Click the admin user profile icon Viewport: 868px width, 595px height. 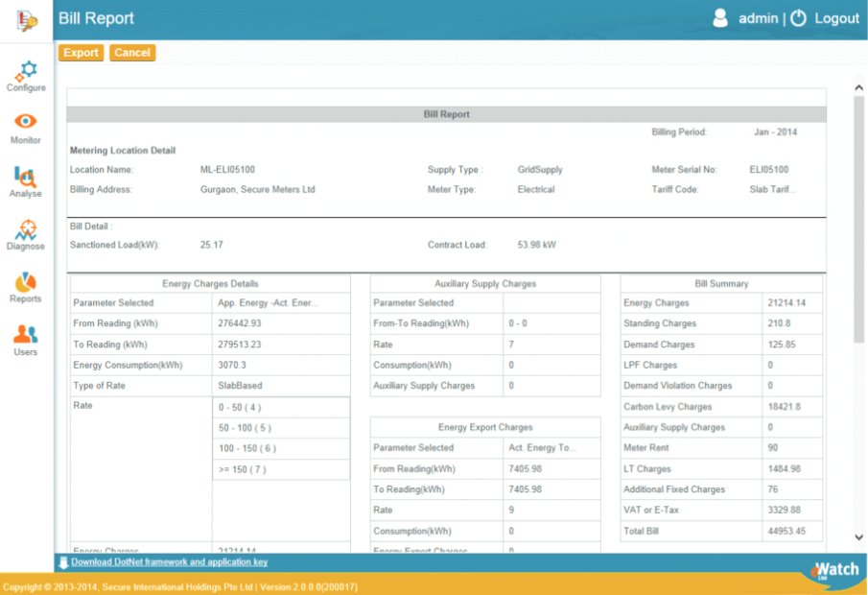(x=720, y=18)
